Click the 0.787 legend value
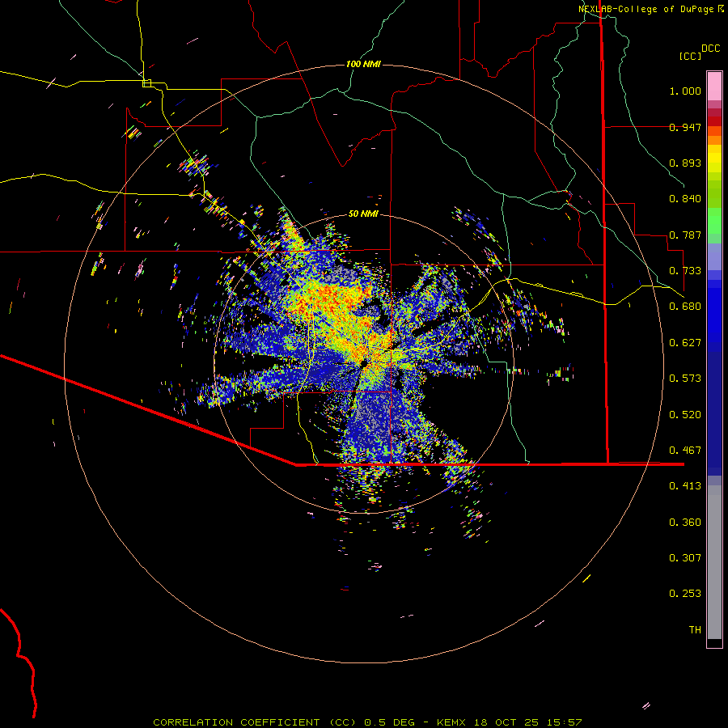Viewport: 728px width, 728px height. click(685, 235)
